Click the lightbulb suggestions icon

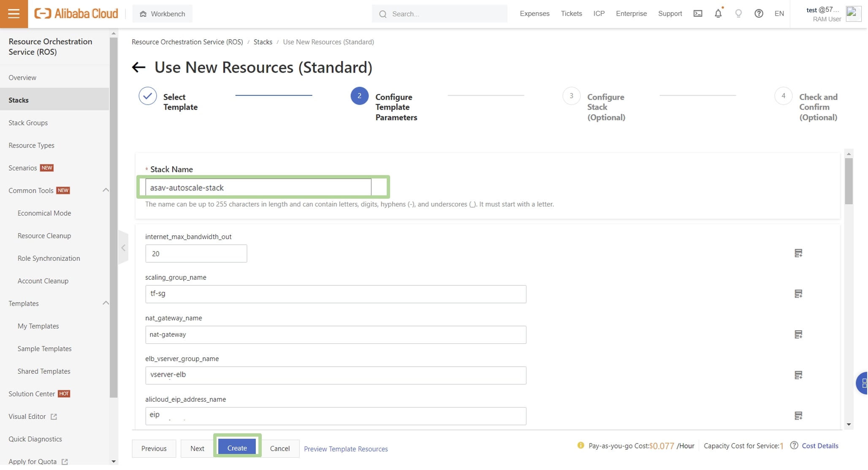click(x=738, y=14)
